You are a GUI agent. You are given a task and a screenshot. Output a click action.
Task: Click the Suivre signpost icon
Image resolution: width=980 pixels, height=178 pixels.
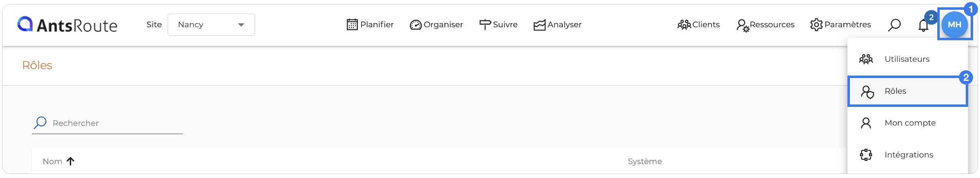pyautogui.click(x=485, y=25)
